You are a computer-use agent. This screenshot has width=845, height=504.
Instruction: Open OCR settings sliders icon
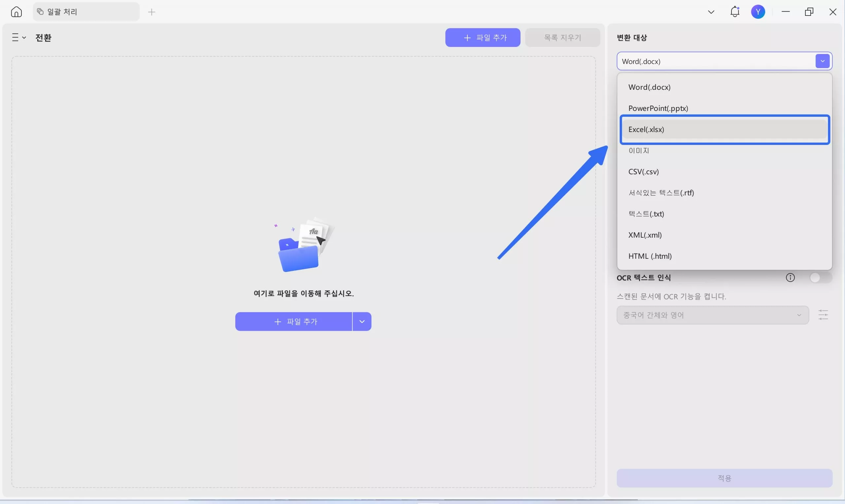coord(823,315)
